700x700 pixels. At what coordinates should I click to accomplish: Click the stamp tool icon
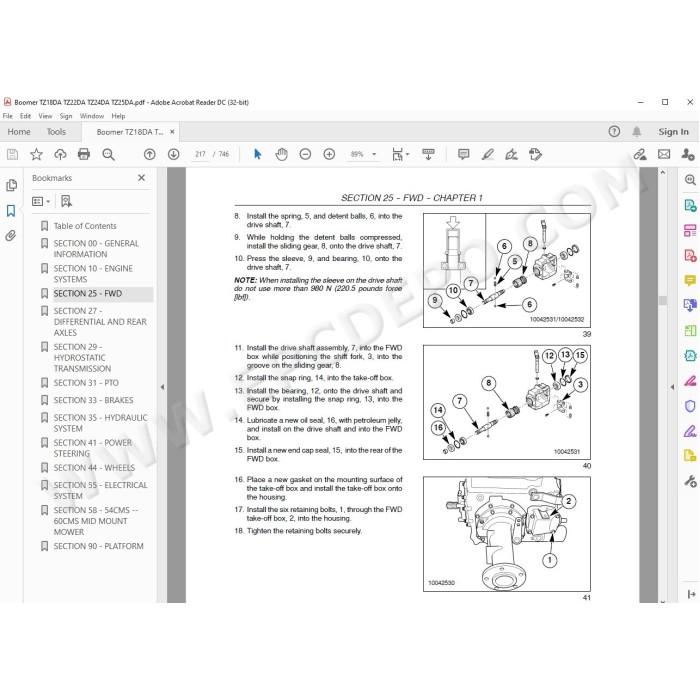coord(535,154)
